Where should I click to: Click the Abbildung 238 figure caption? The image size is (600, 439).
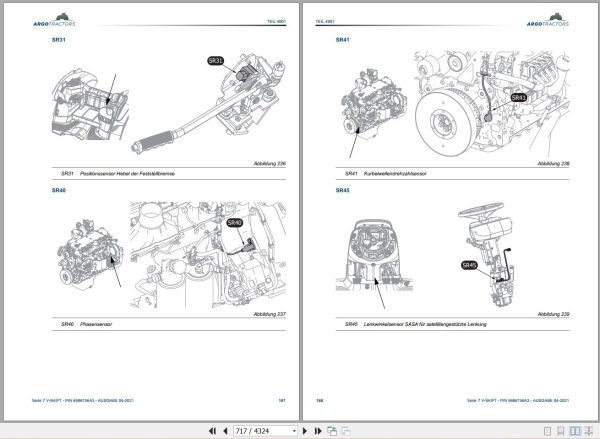[553, 163]
